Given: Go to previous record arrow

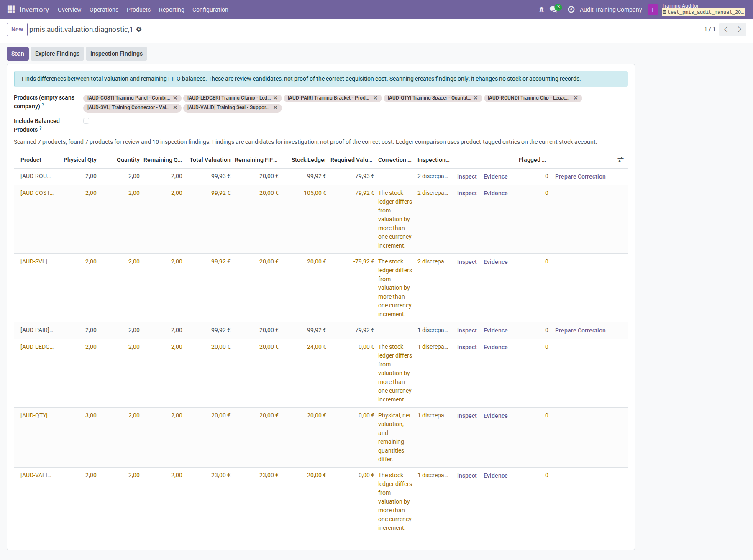Looking at the screenshot, I should (x=726, y=29).
